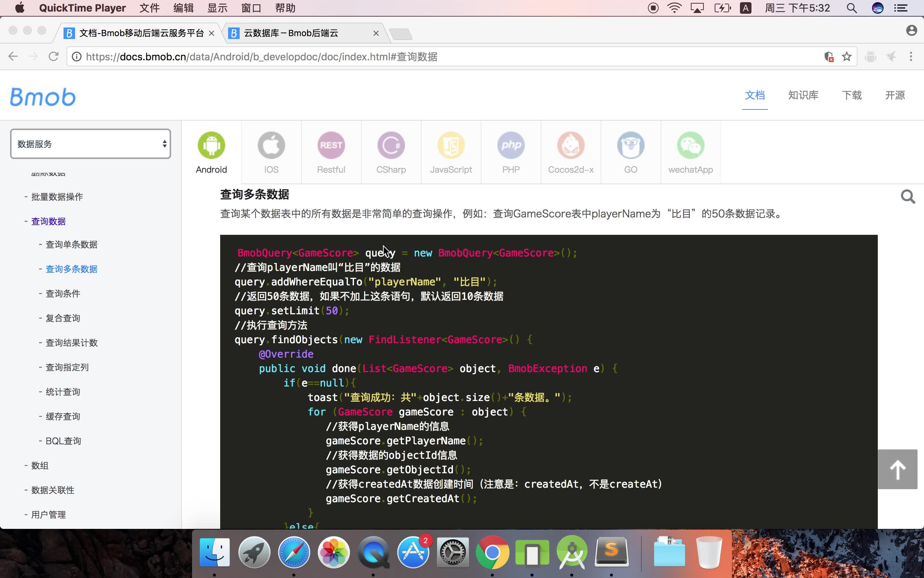Open Photos from the Dock
Image resolution: width=924 pixels, height=578 pixels.
(334, 552)
